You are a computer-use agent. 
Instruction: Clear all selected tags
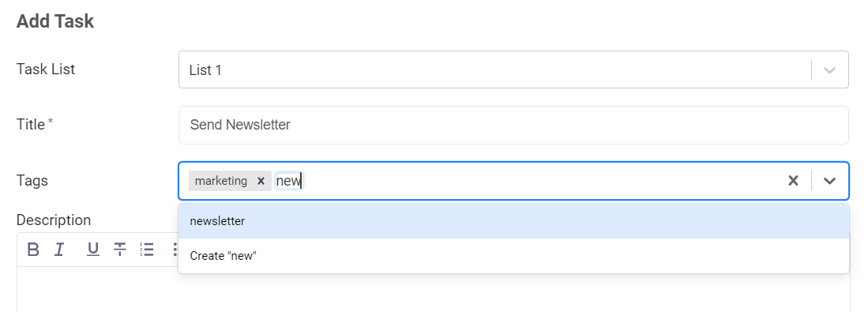(793, 180)
